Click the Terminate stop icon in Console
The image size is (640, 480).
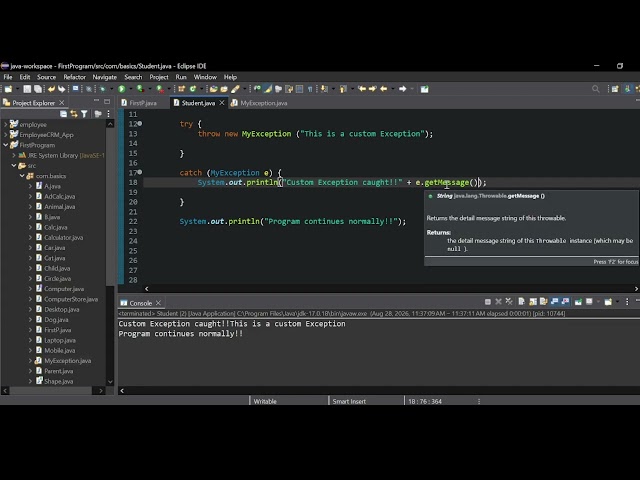(487, 302)
